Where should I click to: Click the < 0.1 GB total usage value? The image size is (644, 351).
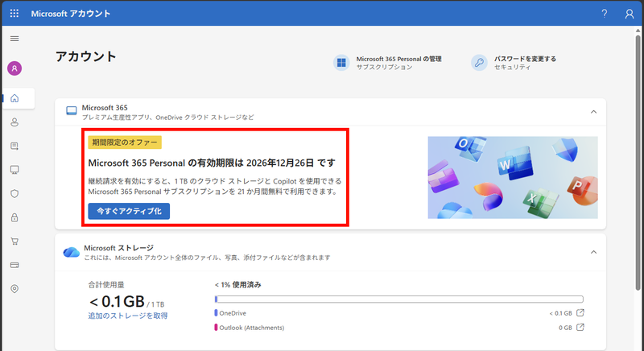[117, 302]
